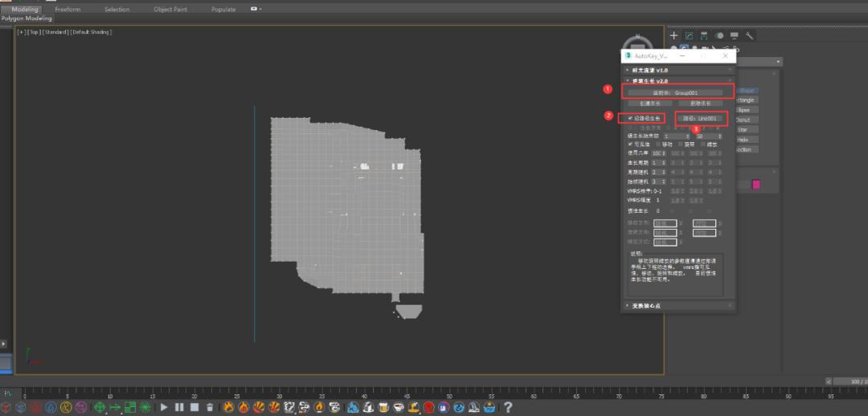868x416 pixels.
Task: Switch to the Selection ribbon tab
Action: click(117, 9)
